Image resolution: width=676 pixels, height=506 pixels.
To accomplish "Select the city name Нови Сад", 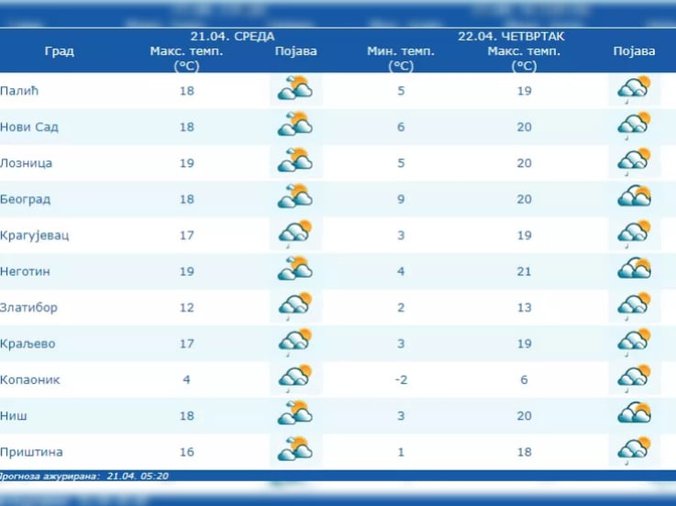I will pyautogui.click(x=29, y=127).
